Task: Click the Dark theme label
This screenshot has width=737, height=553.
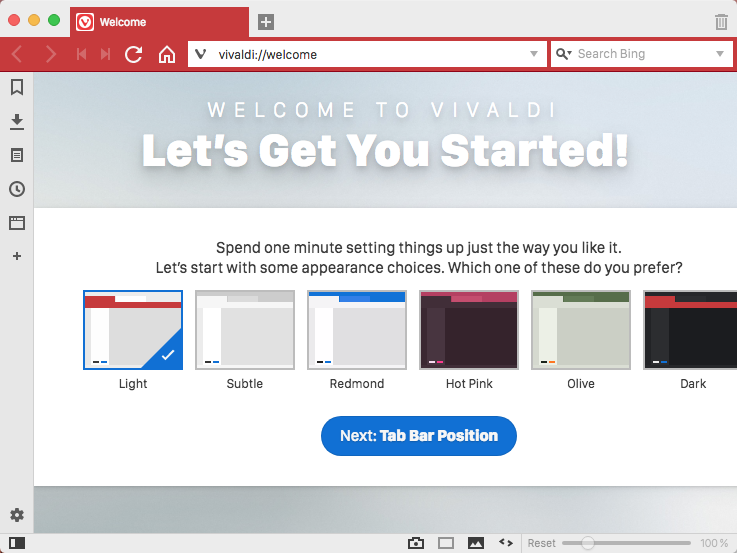Action: point(693,384)
